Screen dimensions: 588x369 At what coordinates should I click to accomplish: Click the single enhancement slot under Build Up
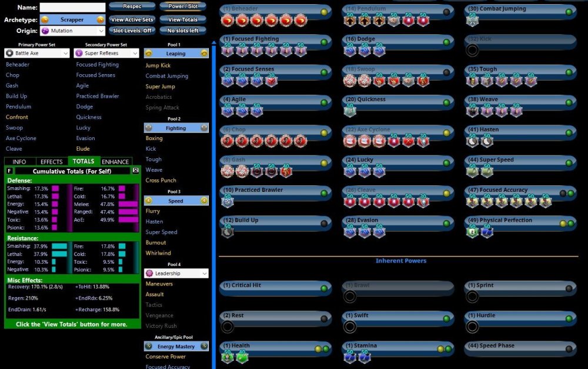tap(228, 232)
